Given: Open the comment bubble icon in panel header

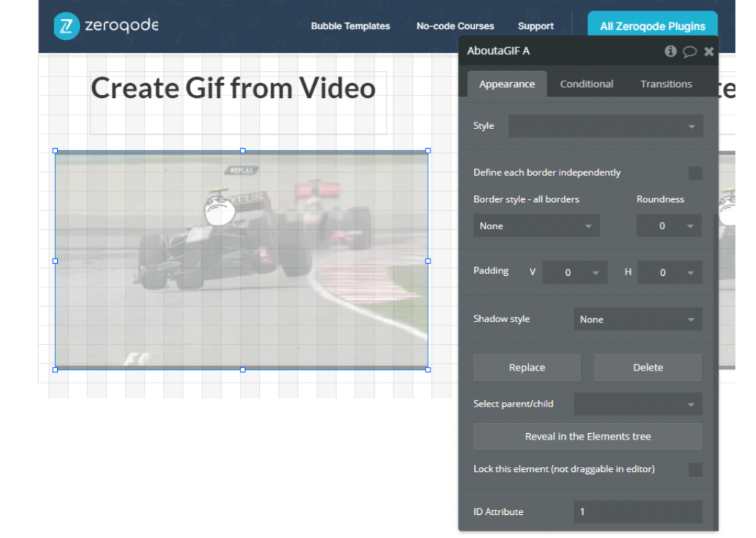Looking at the screenshot, I should click(689, 51).
